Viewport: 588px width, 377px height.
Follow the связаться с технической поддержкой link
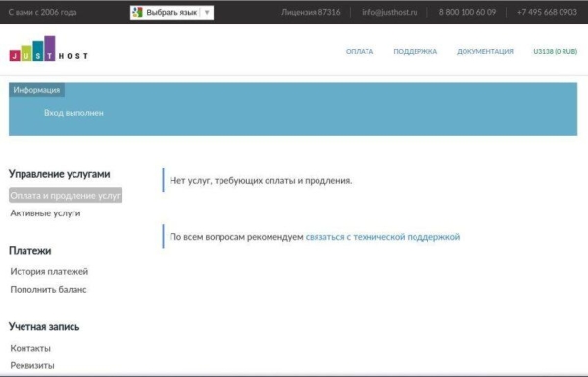[382, 237]
